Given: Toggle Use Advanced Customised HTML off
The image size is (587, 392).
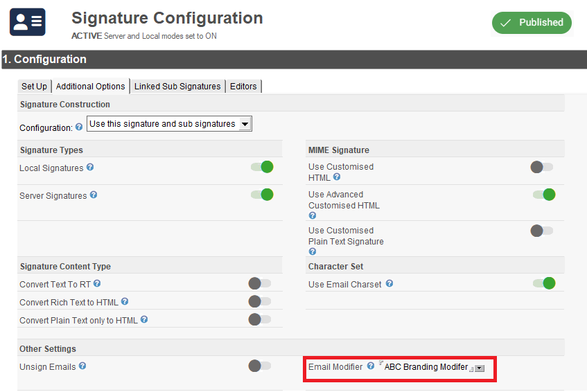Looking at the screenshot, I should pos(543,195).
